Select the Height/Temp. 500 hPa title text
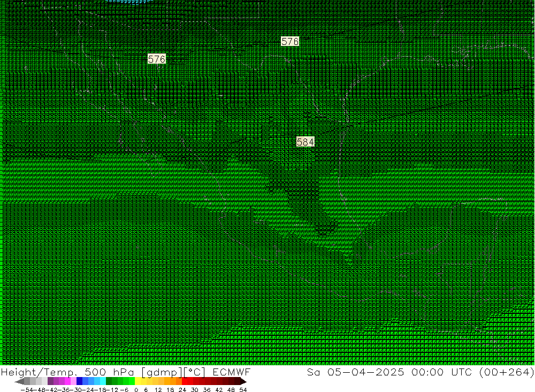535x392 pixels. tap(67, 372)
